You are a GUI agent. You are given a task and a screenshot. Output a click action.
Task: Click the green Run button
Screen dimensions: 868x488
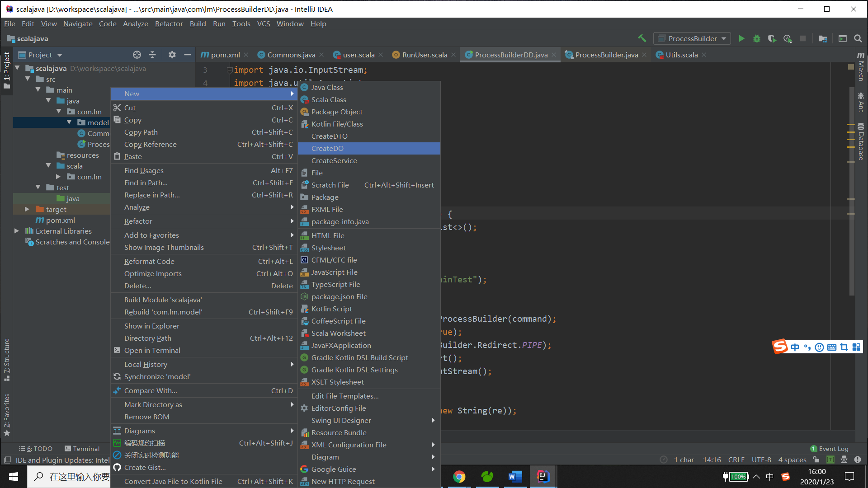coord(741,39)
